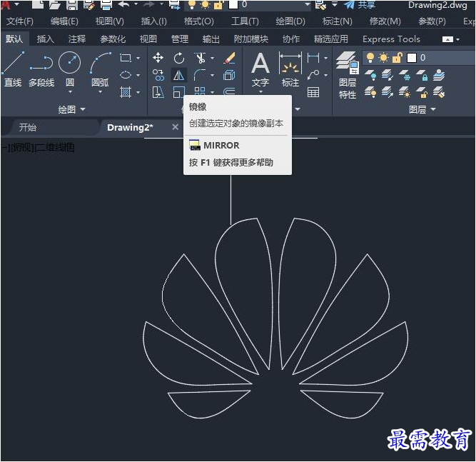Viewport: 476px width, 462px height.
Task: Click the Explode tool box icon
Action: click(x=229, y=75)
